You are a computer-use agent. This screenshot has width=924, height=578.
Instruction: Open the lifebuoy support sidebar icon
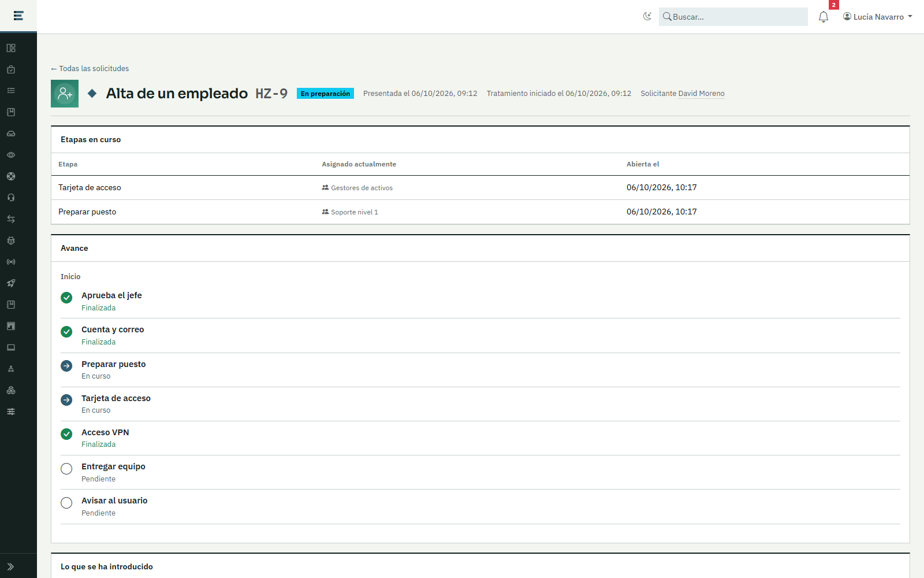click(11, 176)
